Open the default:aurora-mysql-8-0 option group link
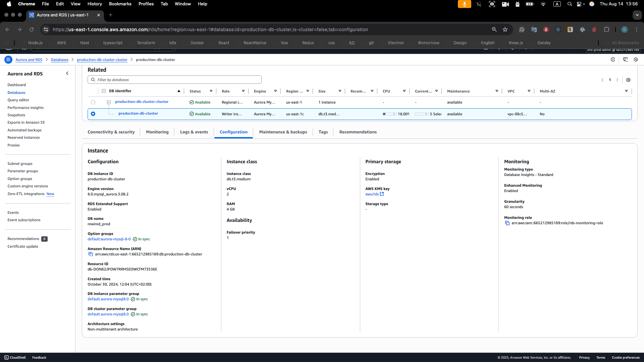The height and width of the screenshot is (362, 644). click(x=109, y=239)
